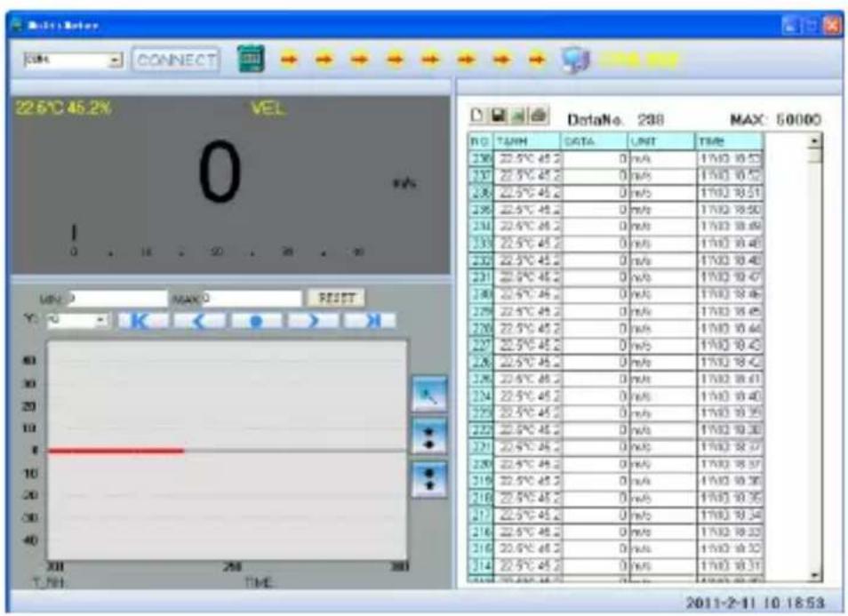Viewport: 848px width, 616px height.
Task: Click the blue dot center button
Action: [x=256, y=321]
